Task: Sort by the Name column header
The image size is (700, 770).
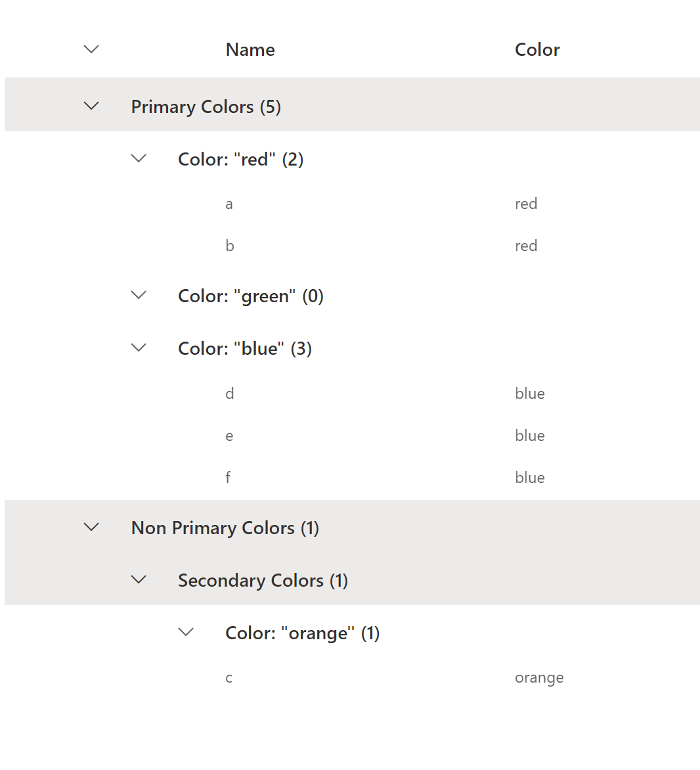Action: [x=250, y=49]
